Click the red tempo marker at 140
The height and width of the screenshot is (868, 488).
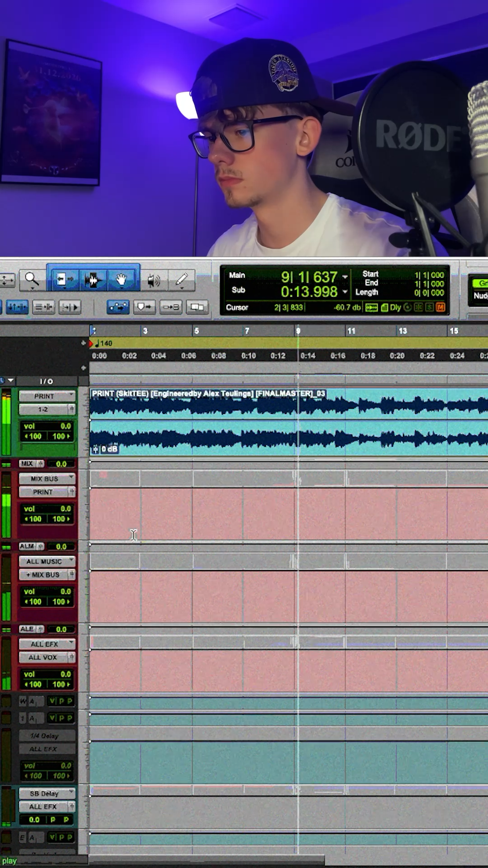click(92, 344)
